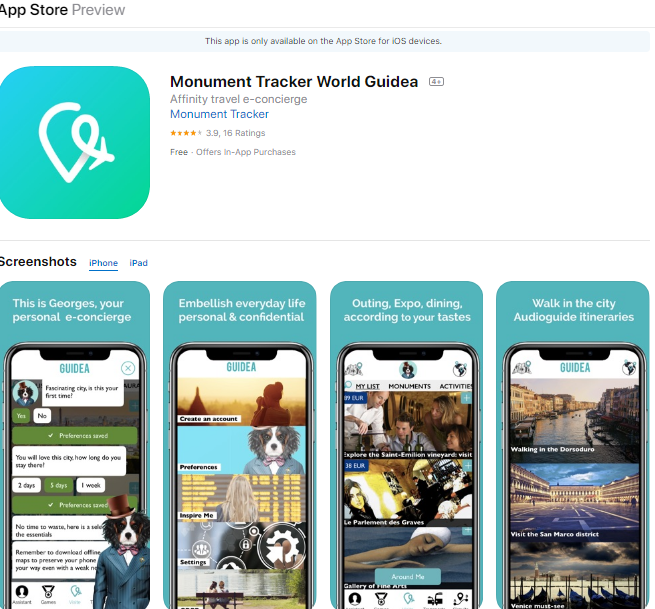Viewport: 655px width, 609px height.
Task: Click the globe icon in third phone header
Action: 460,369
